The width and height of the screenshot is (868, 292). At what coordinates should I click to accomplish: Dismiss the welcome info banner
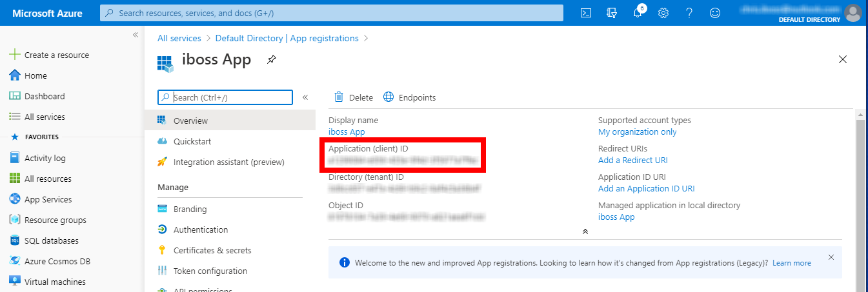tap(831, 257)
